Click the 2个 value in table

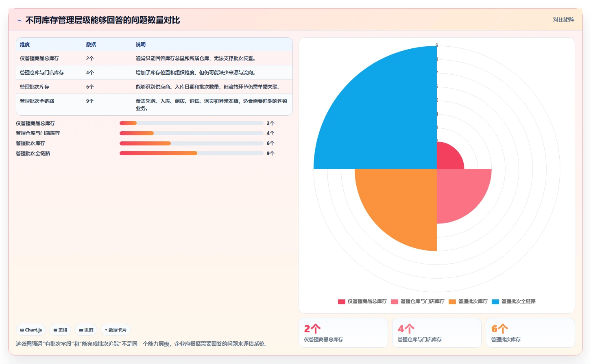click(x=90, y=58)
